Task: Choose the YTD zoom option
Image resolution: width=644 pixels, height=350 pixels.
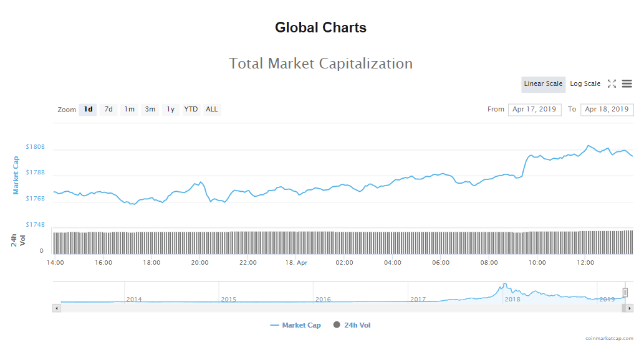Action: pyautogui.click(x=191, y=110)
